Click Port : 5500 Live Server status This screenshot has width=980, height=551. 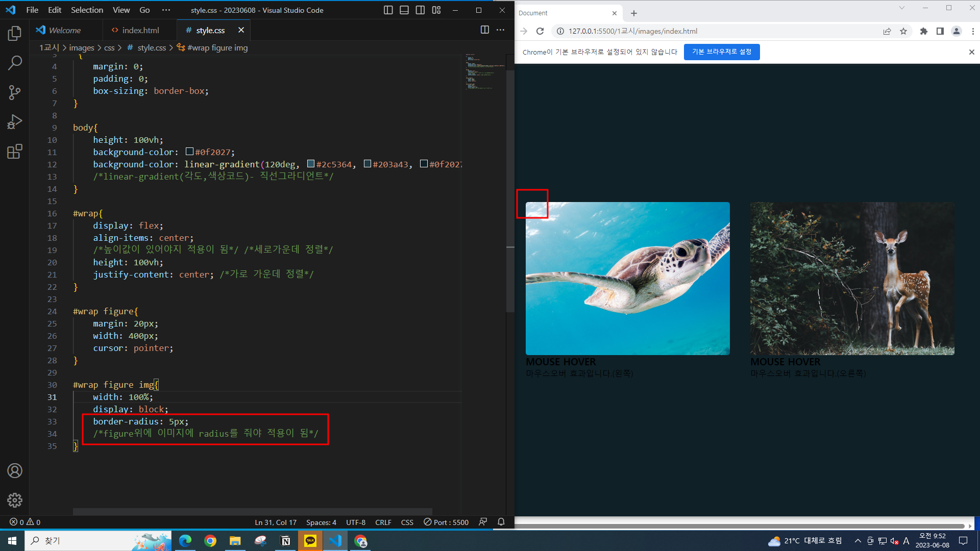coord(446,522)
